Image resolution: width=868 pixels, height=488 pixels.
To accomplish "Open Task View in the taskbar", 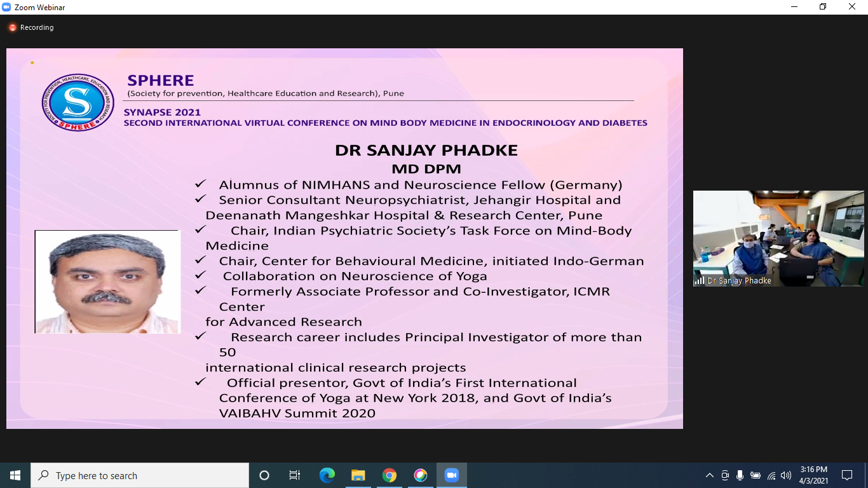I will click(295, 475).
